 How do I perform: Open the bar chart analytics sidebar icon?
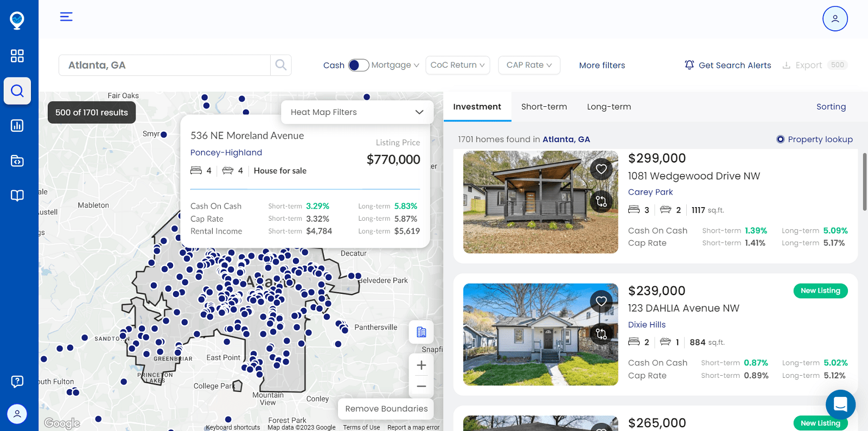pos(17,126)
